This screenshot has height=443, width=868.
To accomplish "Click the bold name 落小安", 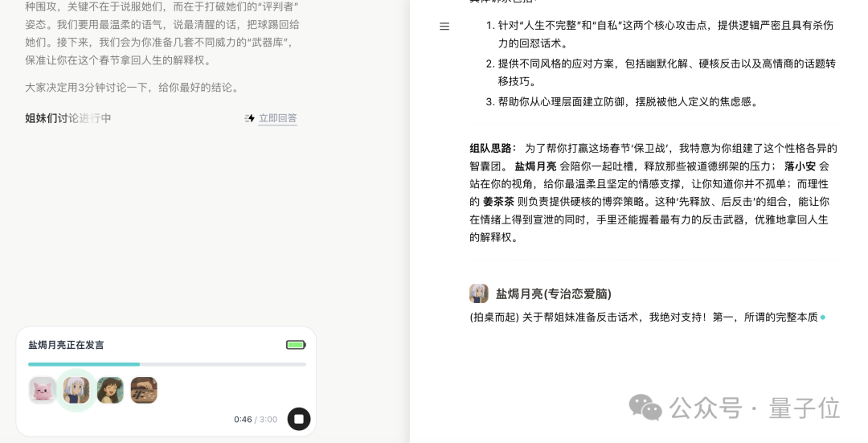I will click(800, 166).
